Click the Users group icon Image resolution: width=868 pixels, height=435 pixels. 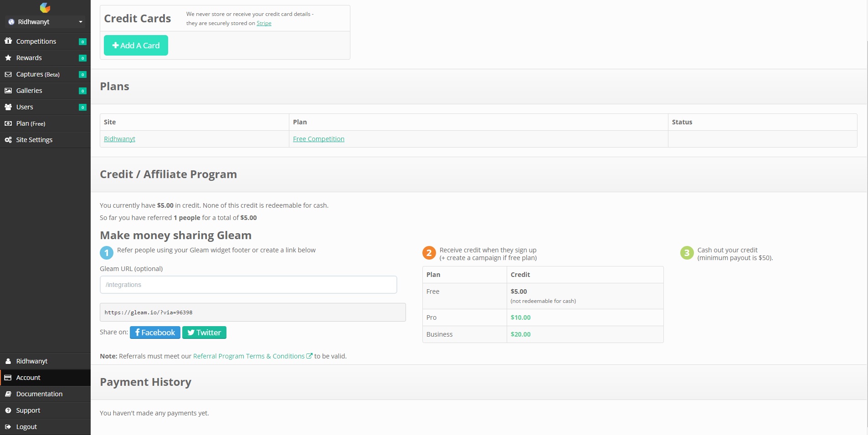point(8,107)
